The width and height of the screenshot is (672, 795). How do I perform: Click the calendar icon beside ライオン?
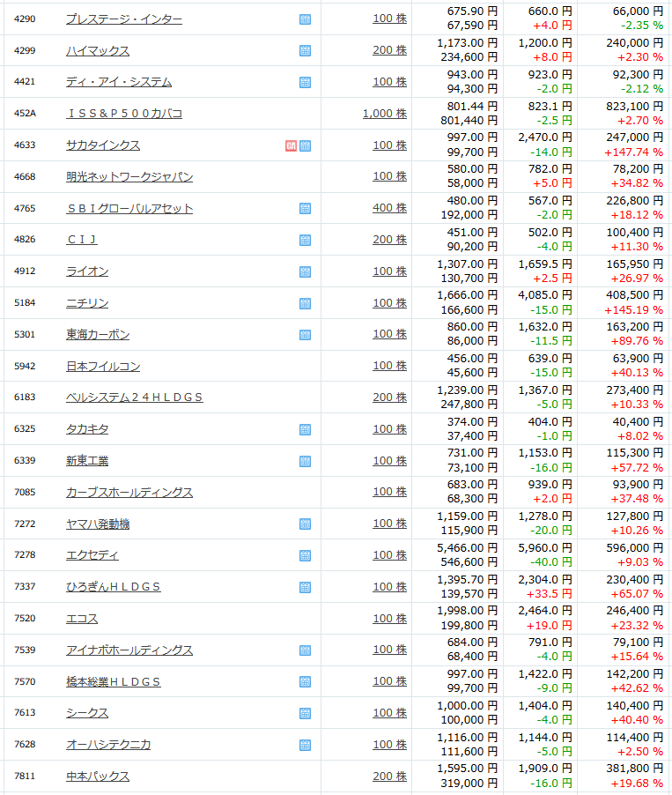click(x=305, y=271)
